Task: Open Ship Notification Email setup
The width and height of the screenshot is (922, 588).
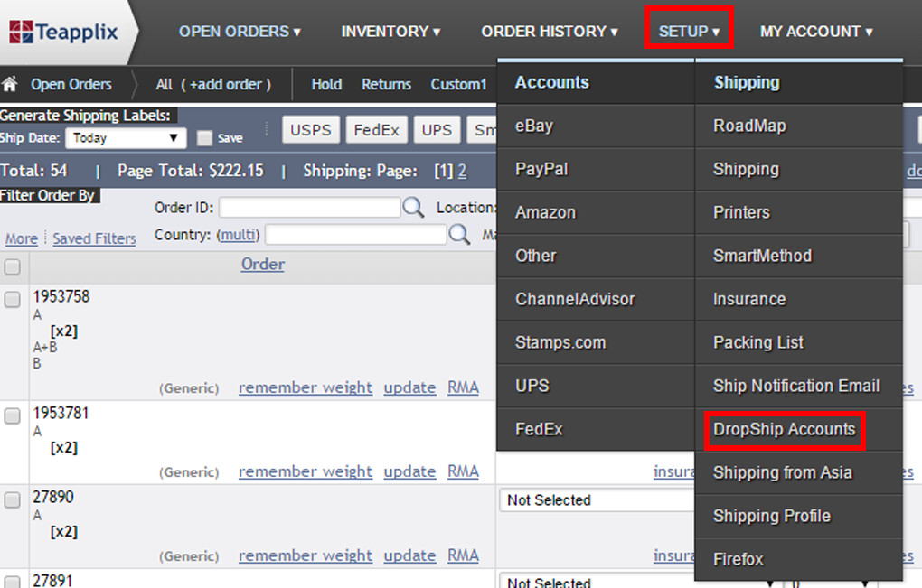Action: coord(799,386)
